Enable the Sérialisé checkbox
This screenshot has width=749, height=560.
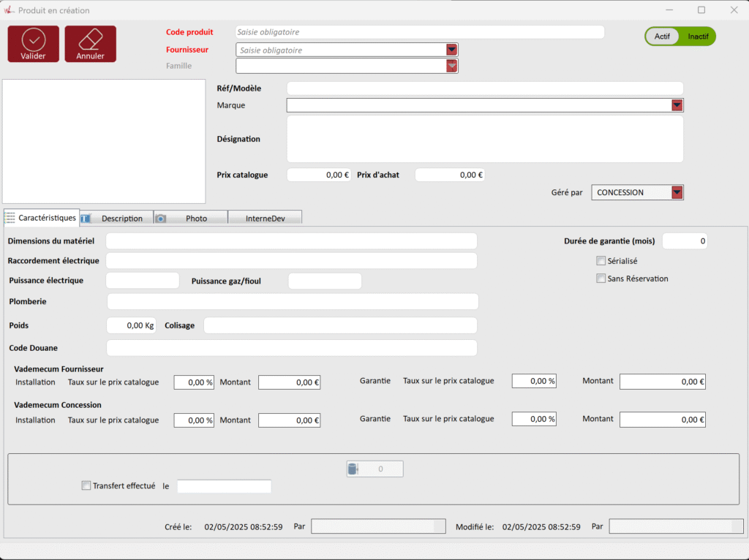point(601,261)
